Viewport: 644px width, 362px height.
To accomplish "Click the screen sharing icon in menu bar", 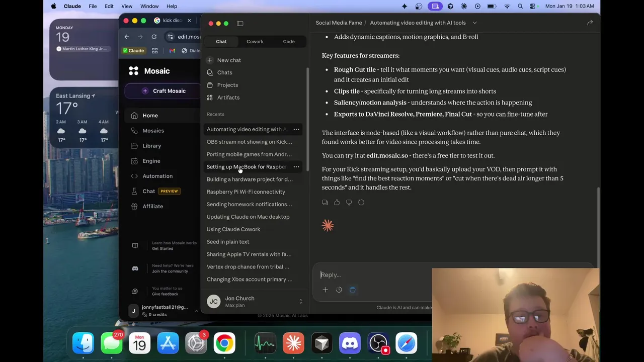I will pyautogui.click(x=435, y=6).
